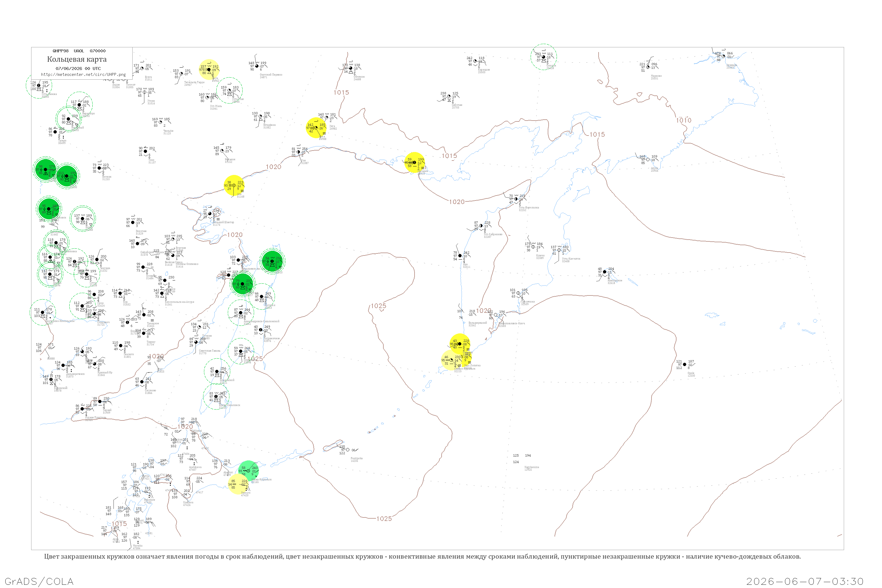
Task: Click the station circle at Большой Шантар
Action: coord(210,214)
